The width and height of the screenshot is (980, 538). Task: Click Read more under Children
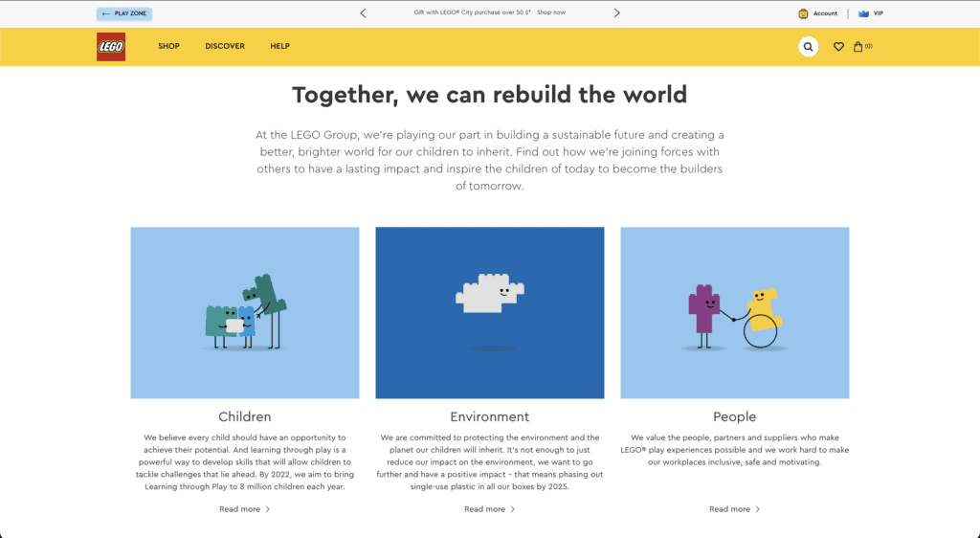[244, 509]
